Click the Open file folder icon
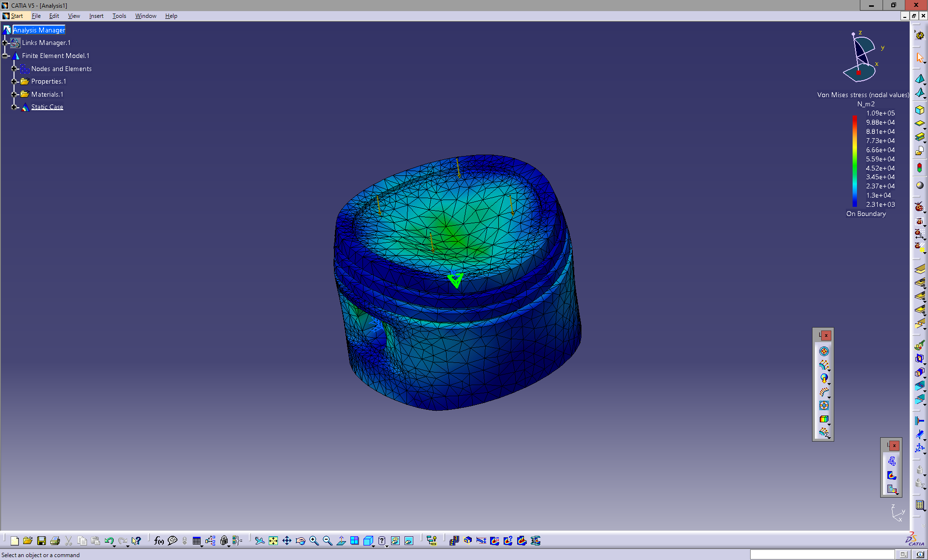 pos(28,541)
